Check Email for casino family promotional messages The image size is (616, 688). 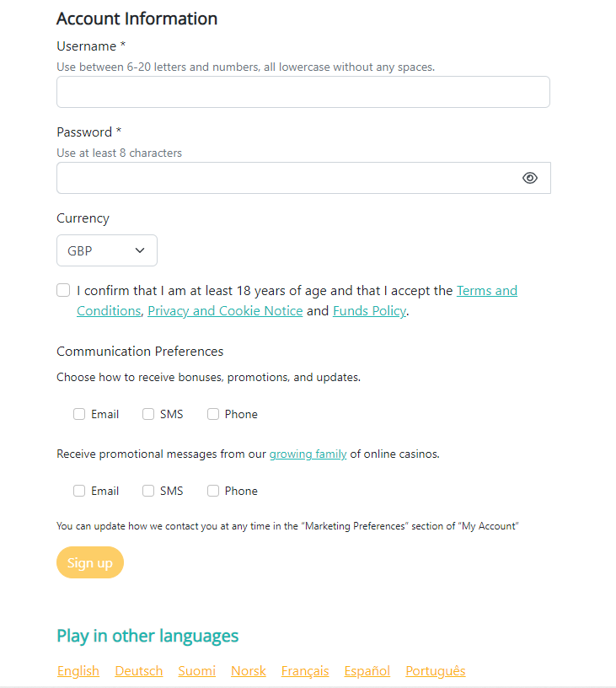tap(79, 491)
